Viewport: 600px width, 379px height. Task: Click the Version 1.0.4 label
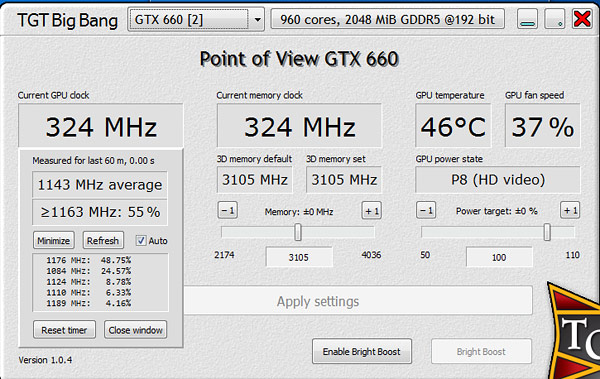pyautogui.click(x=45, y=360)
